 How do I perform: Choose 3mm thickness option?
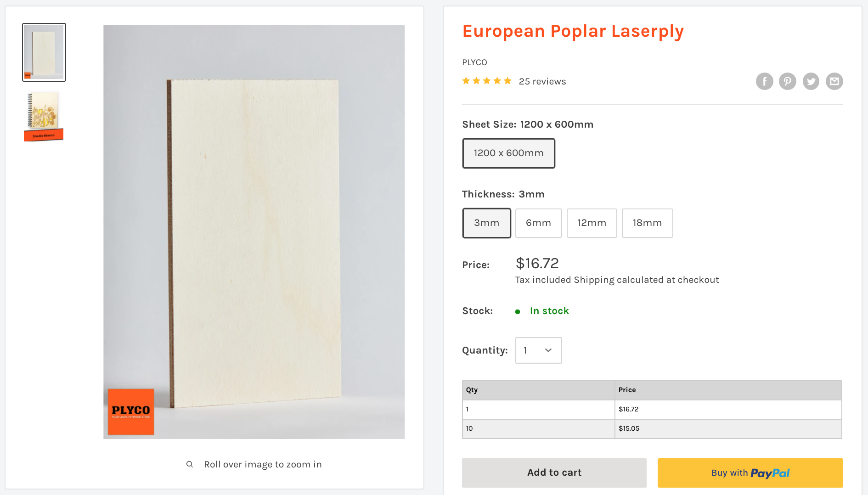(x=486, y=223)
